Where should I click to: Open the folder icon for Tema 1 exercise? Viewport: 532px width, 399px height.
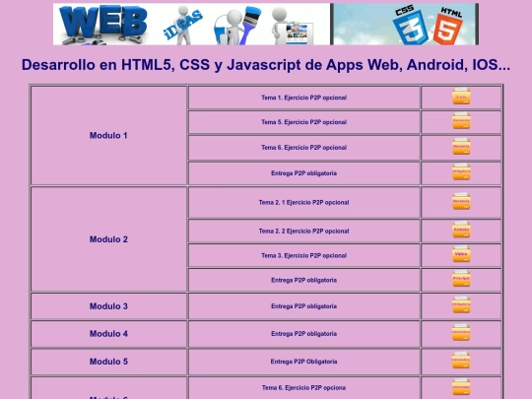pyautogui.click(x=461, y=97)
